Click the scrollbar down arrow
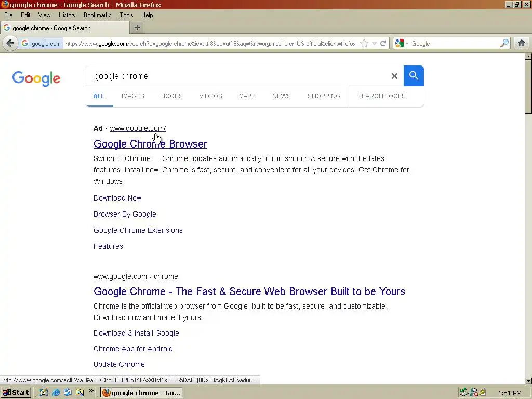This screenshot has height=399, width=532. (528, 381)
